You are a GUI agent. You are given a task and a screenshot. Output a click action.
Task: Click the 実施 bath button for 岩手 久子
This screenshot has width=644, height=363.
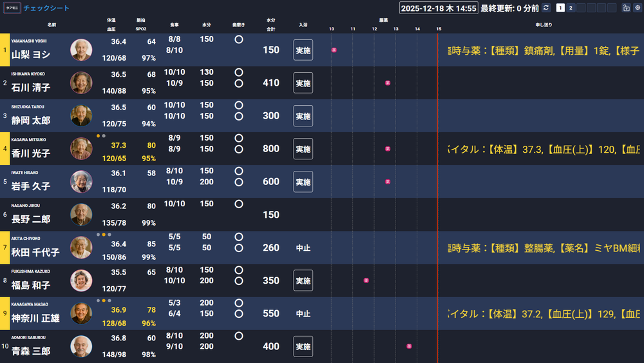(303, 182)
